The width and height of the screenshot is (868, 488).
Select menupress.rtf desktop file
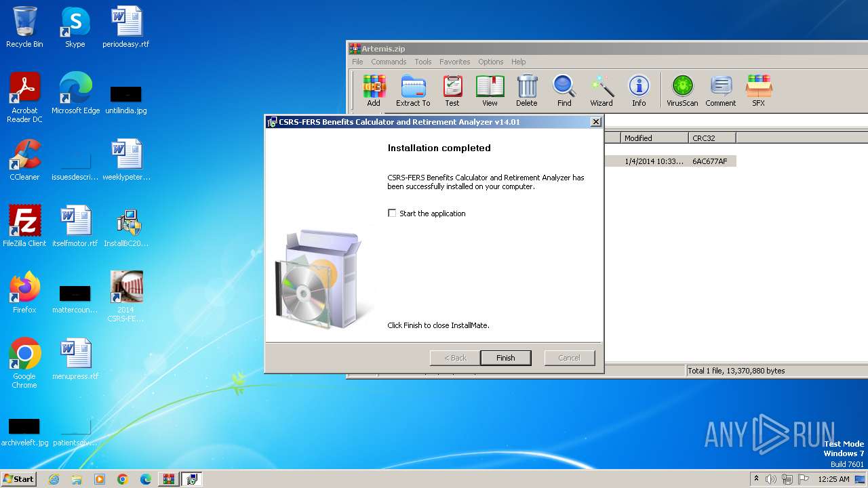75,359
